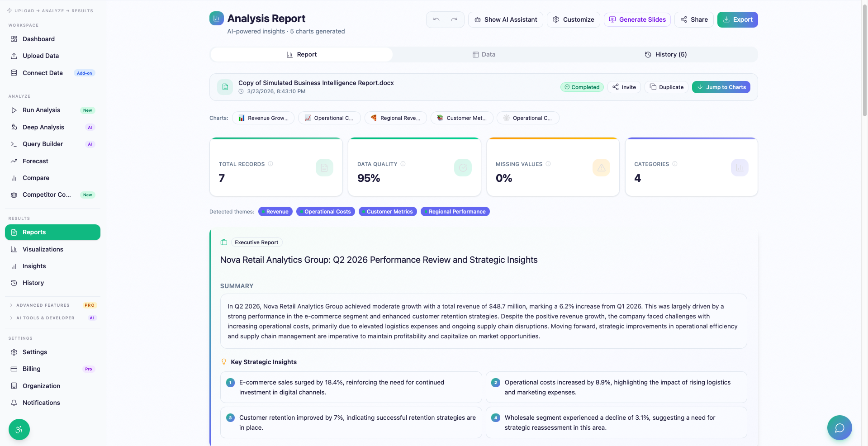Viewport: 868px width, 446px height.
Task: Open Insights in sidebar
Action: click(52, 266)
